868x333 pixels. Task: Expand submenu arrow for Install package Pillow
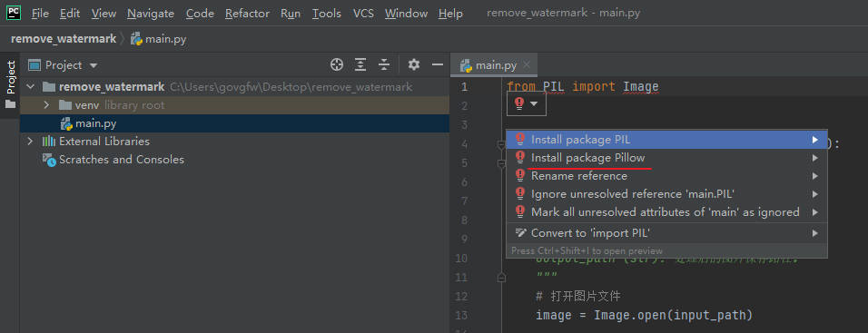pos(814,158)
